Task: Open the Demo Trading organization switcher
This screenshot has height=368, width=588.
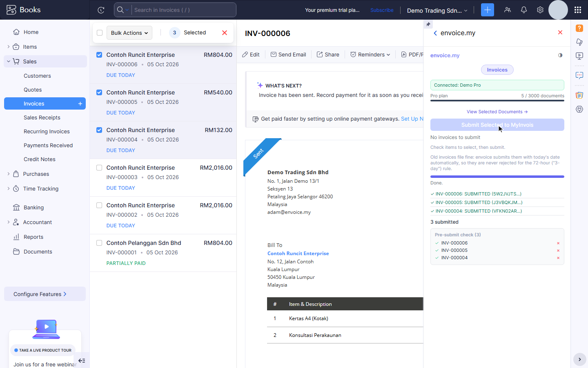Action: 437,10
